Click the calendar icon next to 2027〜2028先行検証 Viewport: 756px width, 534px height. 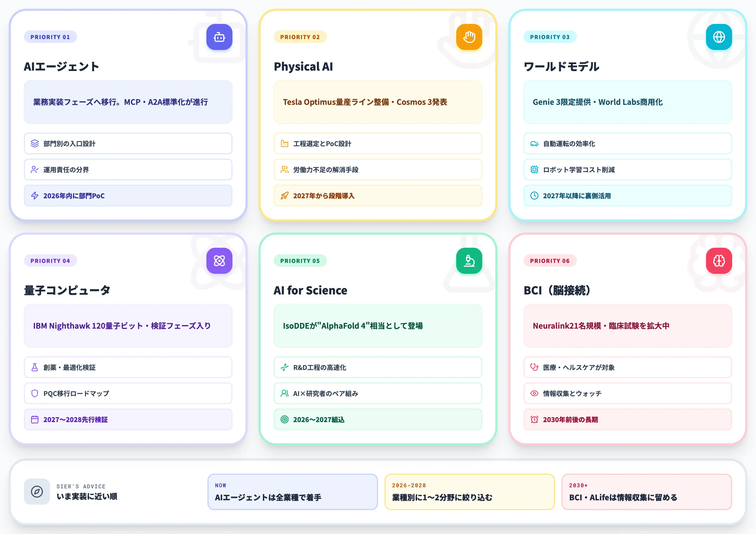click(34, 419)
